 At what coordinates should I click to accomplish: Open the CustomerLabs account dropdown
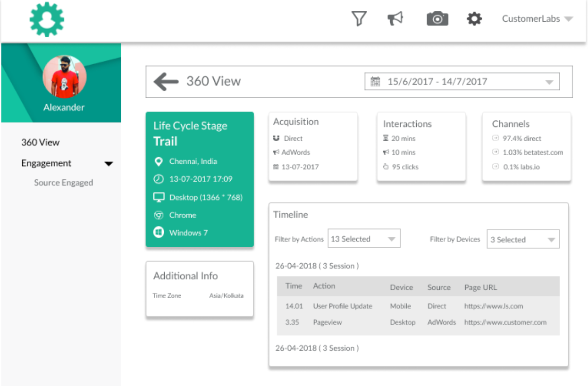pos(537,19)
